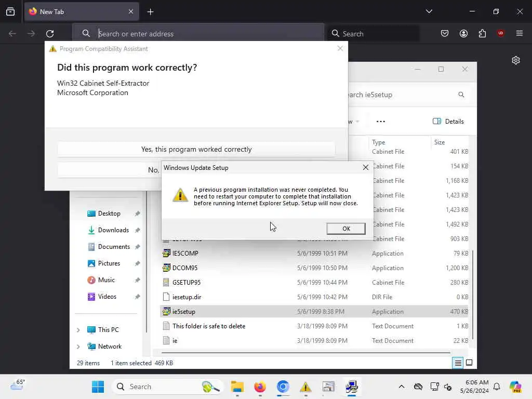Expand Network tree node
The width and height of the screenshot is (532, 399).
pos(78,347)
